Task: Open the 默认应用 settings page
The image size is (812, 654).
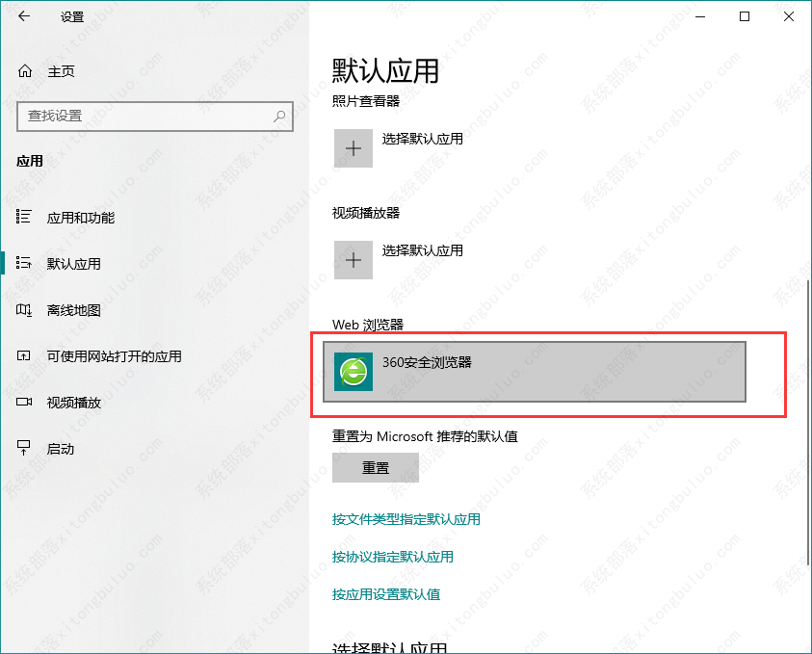Action: pos(74,264)
